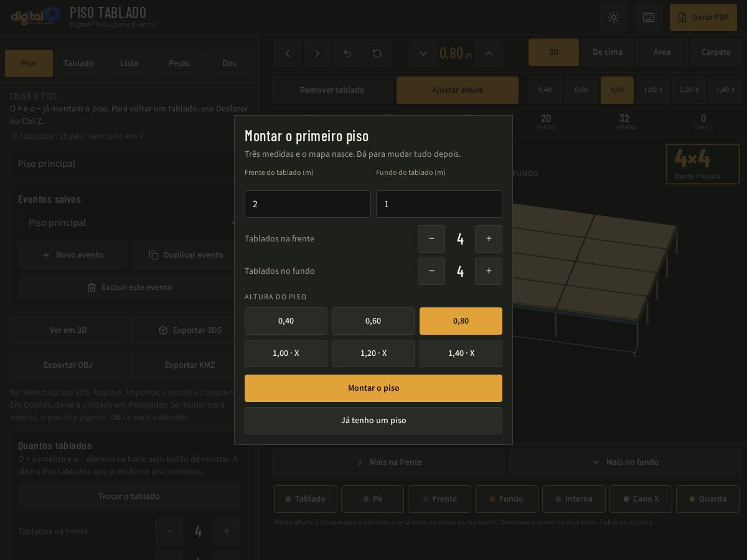Increase sidebar Tablados na frente count

pos(227,531)
